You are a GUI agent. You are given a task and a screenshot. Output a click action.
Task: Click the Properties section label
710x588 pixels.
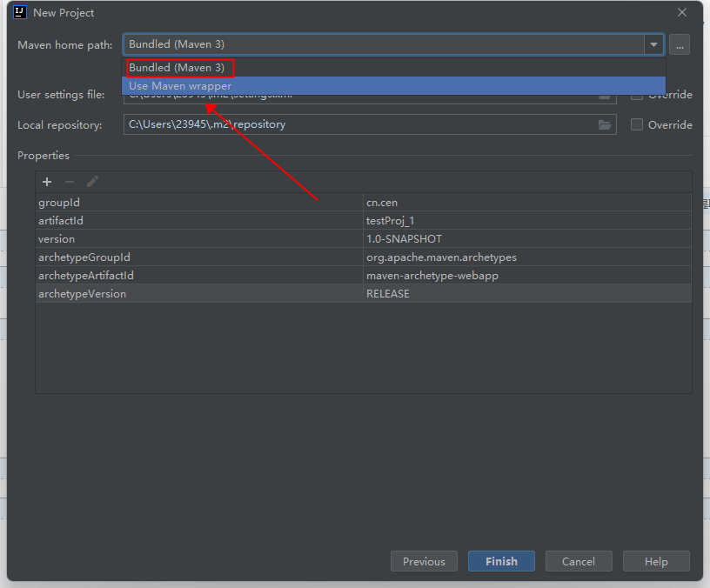tap(44, 155)
